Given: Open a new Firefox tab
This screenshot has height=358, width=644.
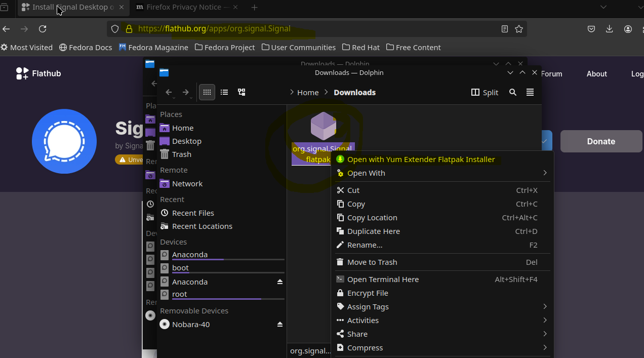Looking at the screenshot, I should pyautogui.click(x=255, y=7).
